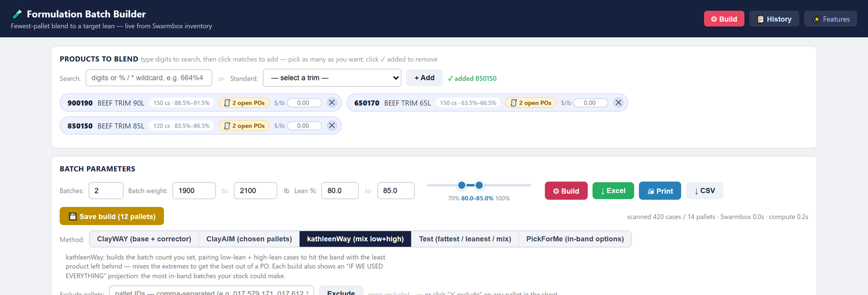Screen dimensions: 868x295
Task: Open the standard trim dropdown
Action: [x=332, y=78]
